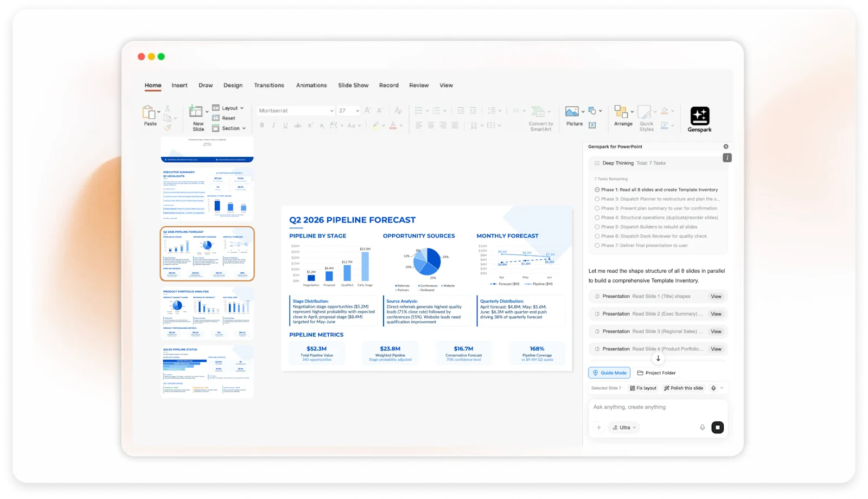Viewport: 868px width, 499px height.
Task: Click the Format Painter brush icon
Action: pyautogui.click(x=168, y=128)
